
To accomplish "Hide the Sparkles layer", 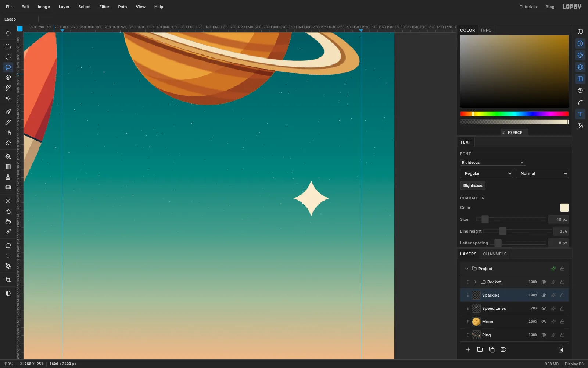I will [544, 295].
